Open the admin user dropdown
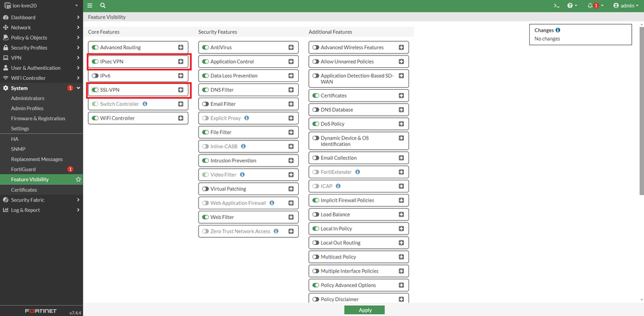 (626, 6)
